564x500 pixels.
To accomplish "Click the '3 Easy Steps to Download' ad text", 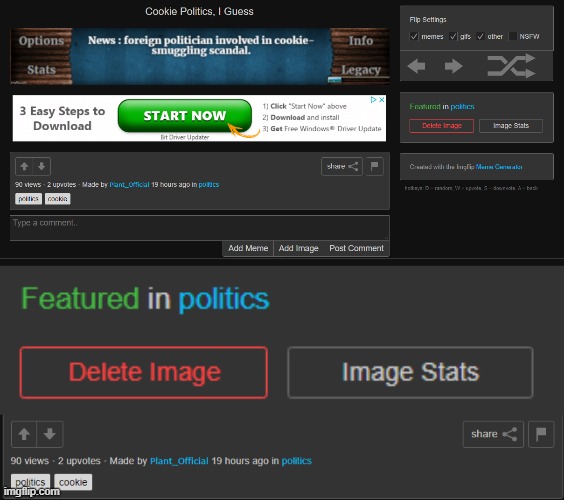I will point(62,118).
